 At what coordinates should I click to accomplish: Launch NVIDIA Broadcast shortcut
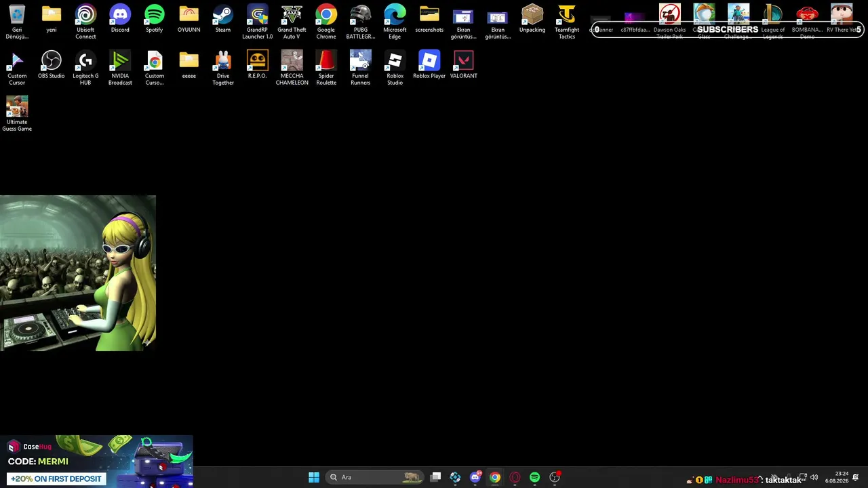coord(120,68)
